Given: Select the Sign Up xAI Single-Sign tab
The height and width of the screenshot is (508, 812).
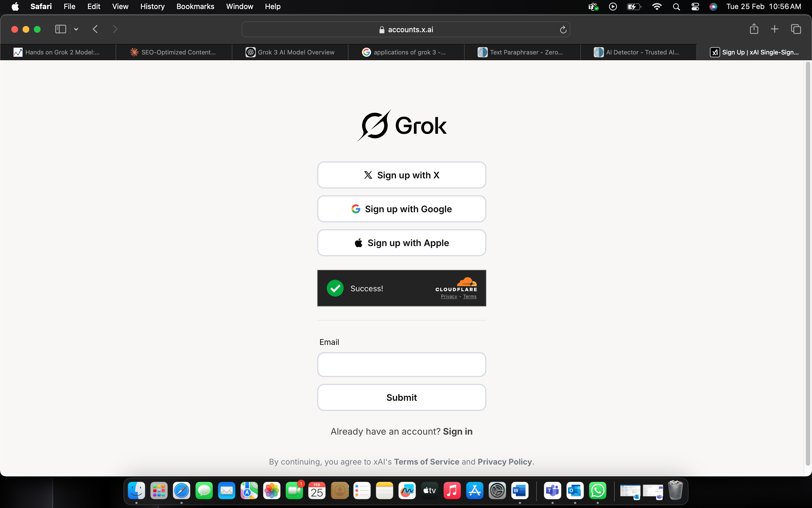Looking at the screenshot, I should pyautogui.click(x=754, y=52).
